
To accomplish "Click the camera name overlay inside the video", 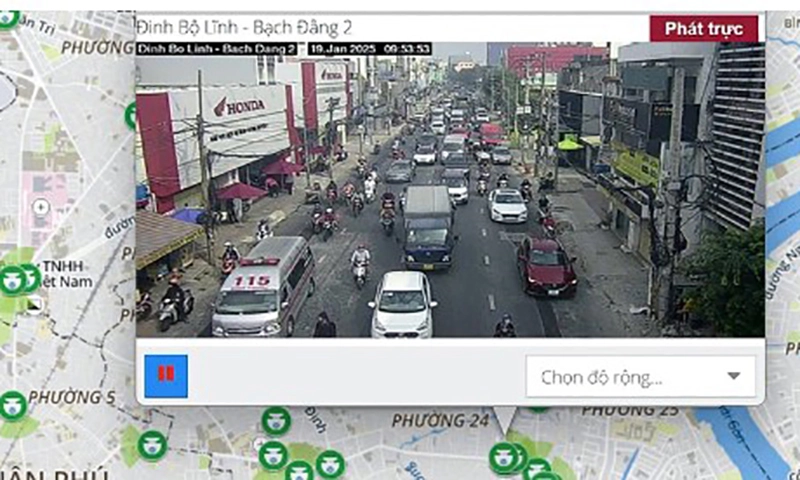I will coord(216,48).
